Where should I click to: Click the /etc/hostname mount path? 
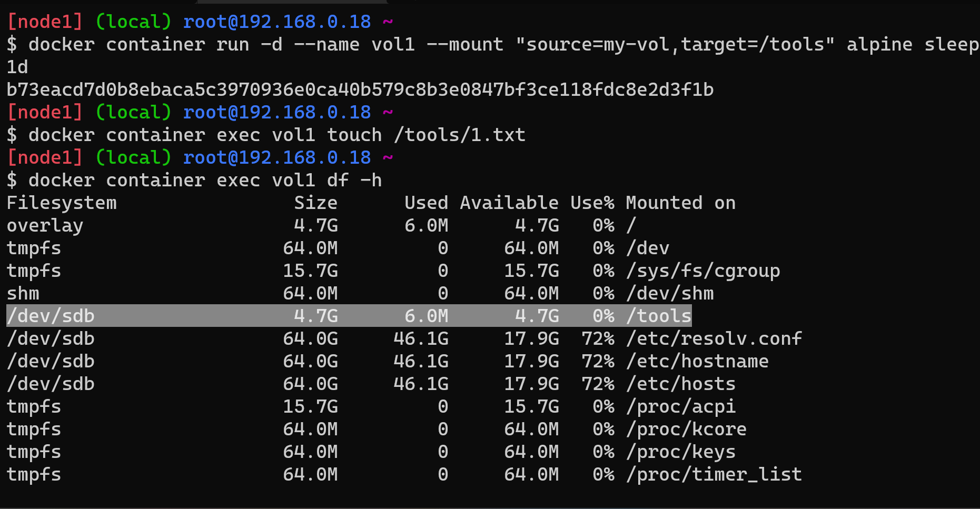click(x=697, y=361)
